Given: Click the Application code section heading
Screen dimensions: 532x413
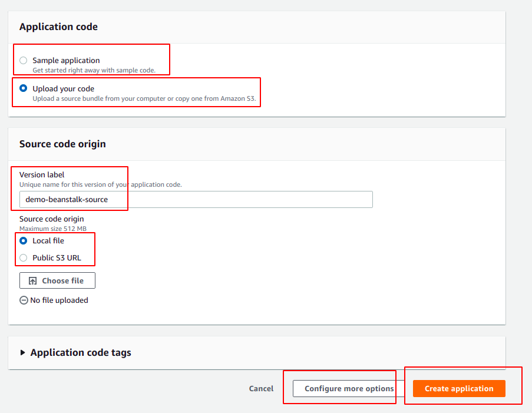Looking at the screenshot, I should (x=58, y=27).
